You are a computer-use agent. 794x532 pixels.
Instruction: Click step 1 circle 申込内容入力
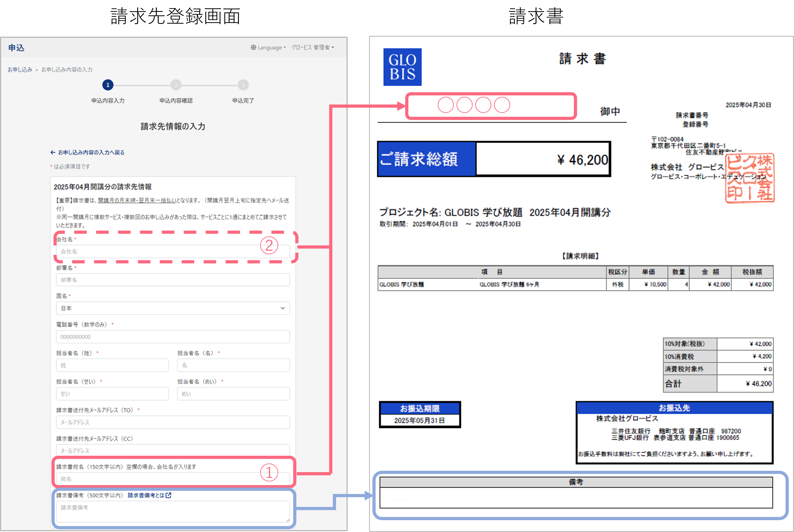tap(108, 85)
